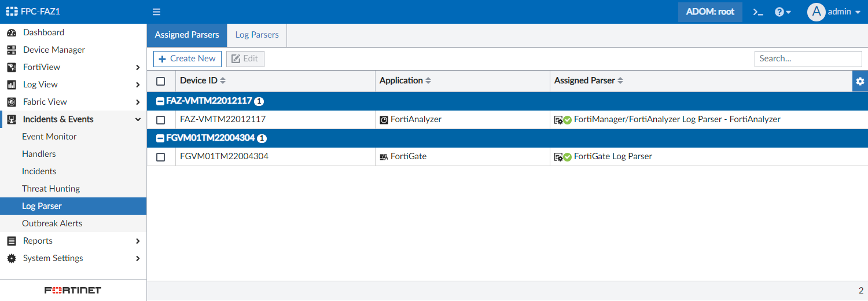Open Incidents submenu item
Image resolution: width=868 pixels, height=301 pixels.
pyautogui.click(x=73, y=171)
